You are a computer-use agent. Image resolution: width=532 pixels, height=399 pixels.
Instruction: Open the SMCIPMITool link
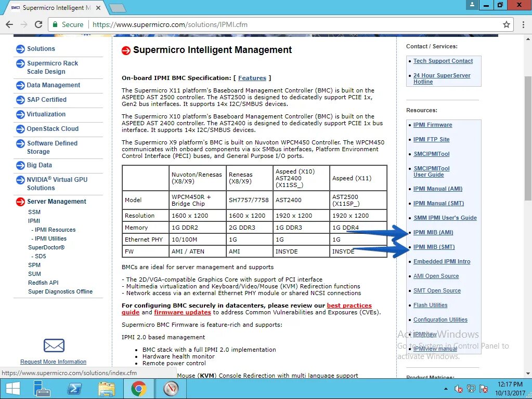(432, 154)
